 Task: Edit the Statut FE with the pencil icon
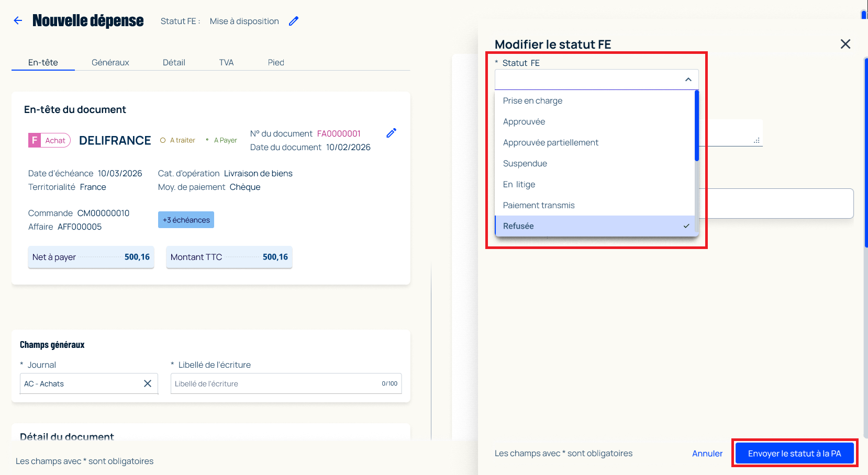pyautogui.click(x=294, y=21)
